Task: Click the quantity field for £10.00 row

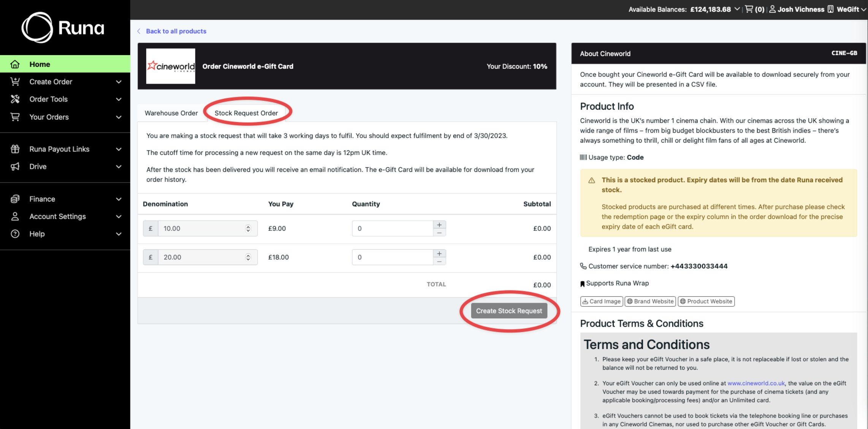Action: tap(393, 229)
